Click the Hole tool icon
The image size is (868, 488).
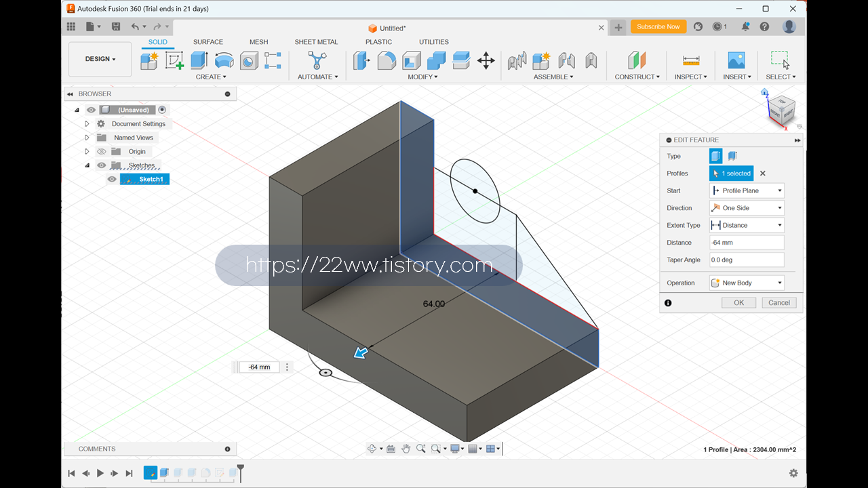pyautogui.click(x=249, y=60)
